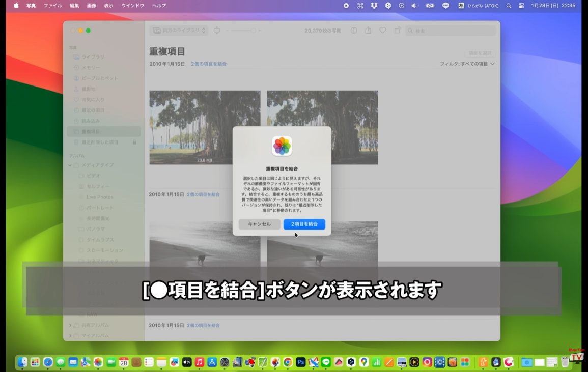Adjust the thumbnail zoom slider
Image resolution: width=588 pixels, height=372 pixels.
tap(244, 31)
